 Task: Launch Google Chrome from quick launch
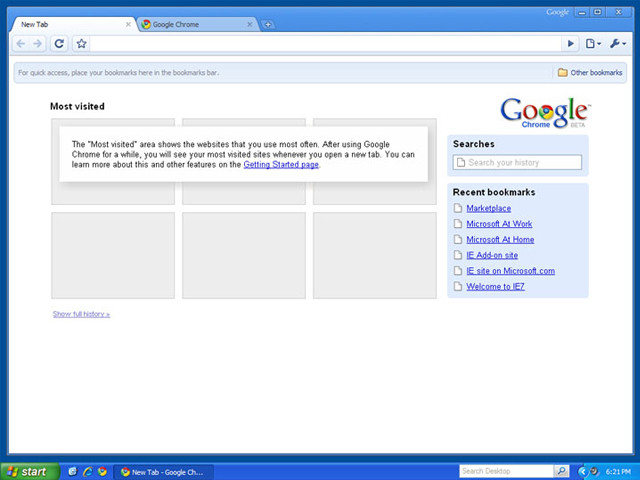pos(102,472)
